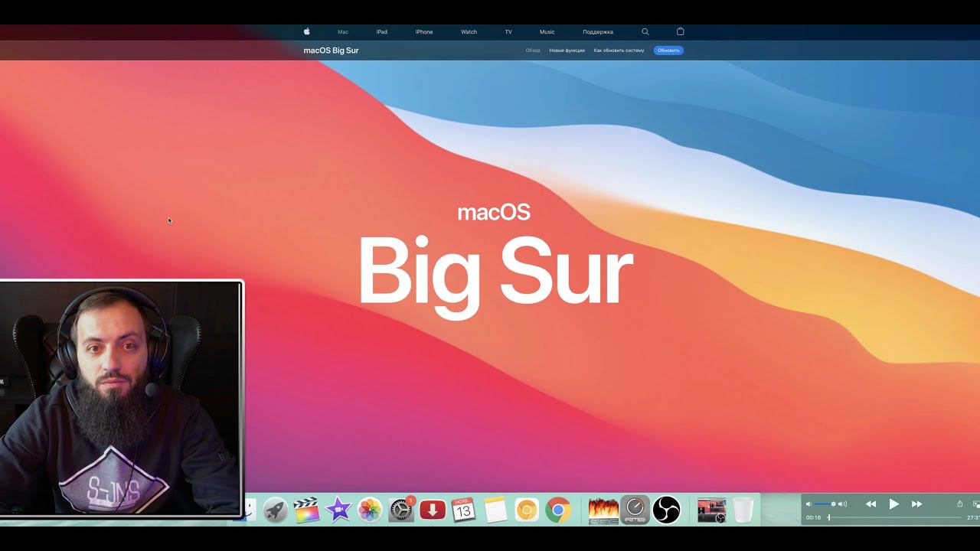Open the Music section in the Apple navigation
The width and height of the screenshot is (980, 551).
pyautogui.click(x=547, y=32)
